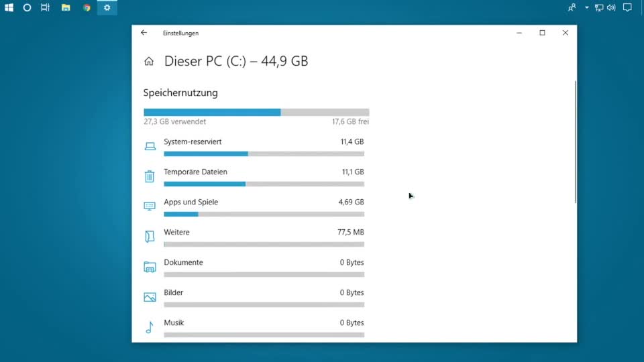Open the Windows Start menu
This screenshot has width=644, height=362.
tap(9, 7)
